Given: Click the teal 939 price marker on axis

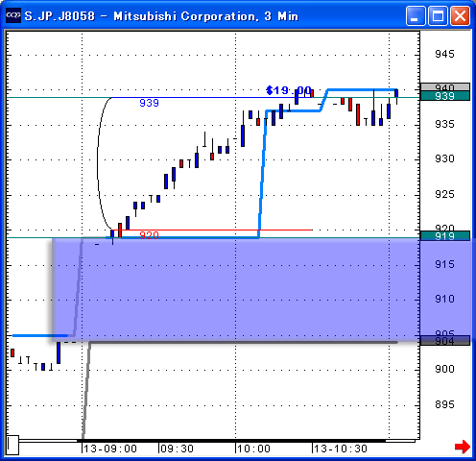Looking at the screenshot, I should (x=445, y=96).
